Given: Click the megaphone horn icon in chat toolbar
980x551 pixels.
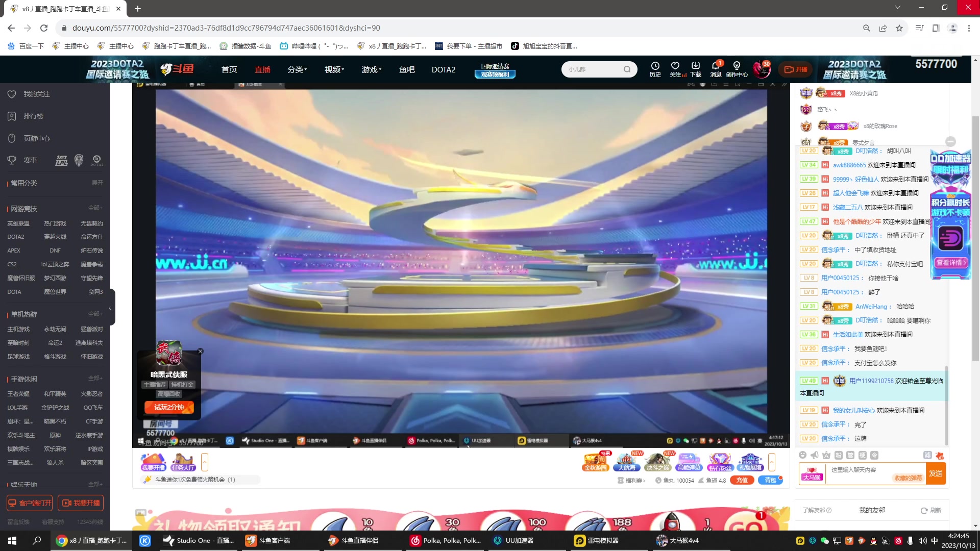Looking at the screenshot, I should 815,455.
